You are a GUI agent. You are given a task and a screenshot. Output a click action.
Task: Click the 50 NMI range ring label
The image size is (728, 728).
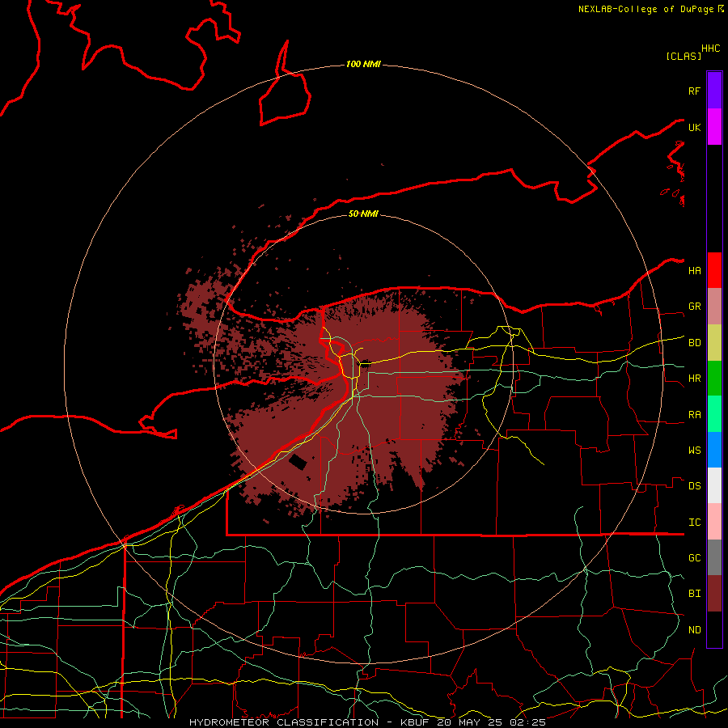point(363,214)
